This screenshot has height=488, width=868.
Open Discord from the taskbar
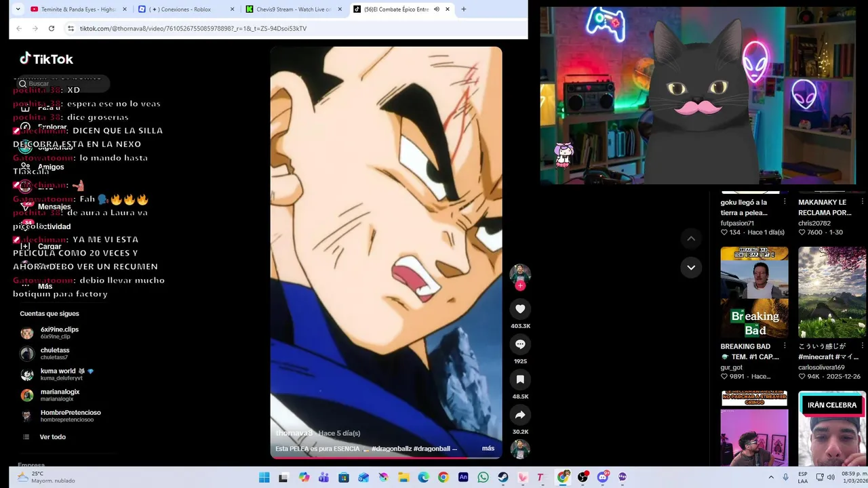point(602,477)
